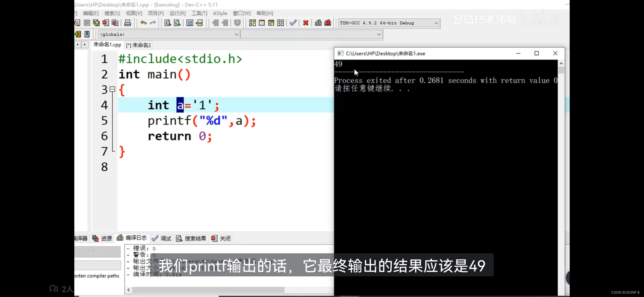Click the profile analysis bar chart icon
This screenshot has width=644, height=297.
pyautogui.click(x=318, y=23)
